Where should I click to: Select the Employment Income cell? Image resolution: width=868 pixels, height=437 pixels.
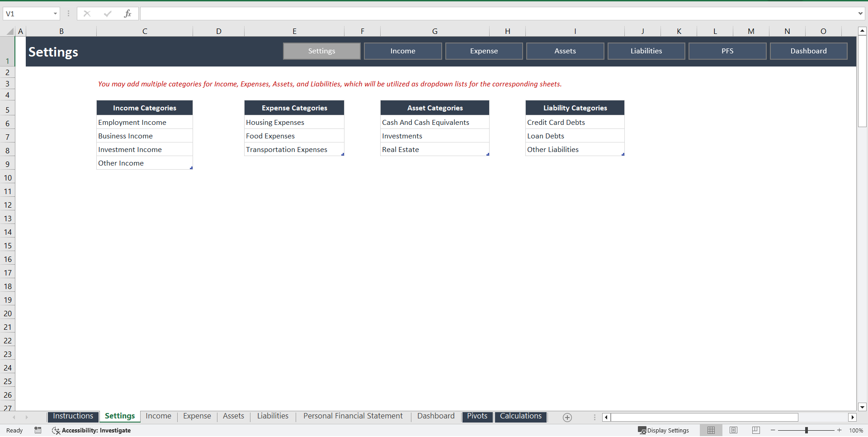(145, 122)
